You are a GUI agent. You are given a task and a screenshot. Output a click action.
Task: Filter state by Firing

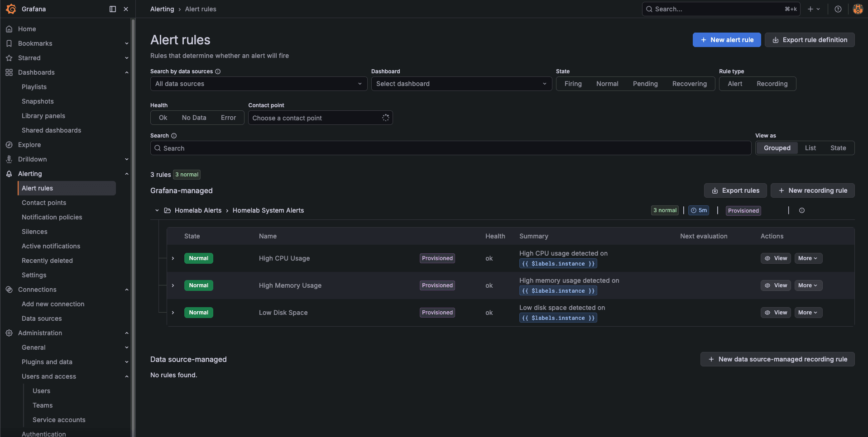tap(573, 84)
